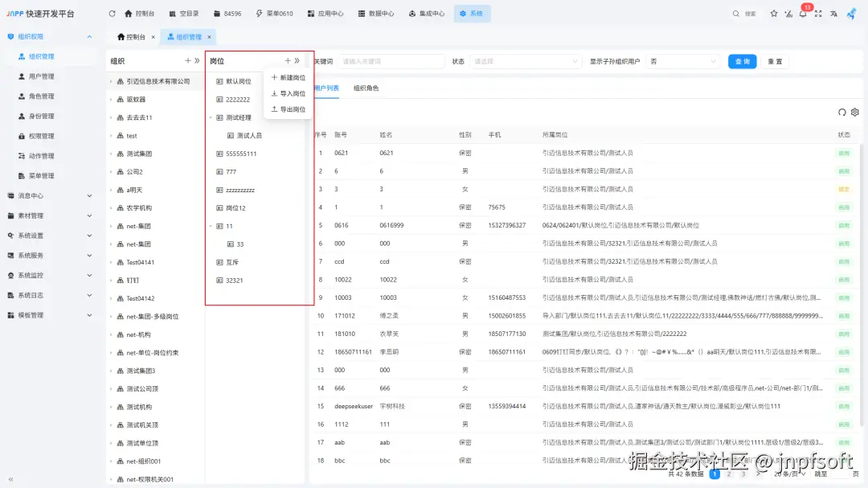Add a new position via the plus icon
This screenshot has height=488, width=868.
(x=288, y=60)
